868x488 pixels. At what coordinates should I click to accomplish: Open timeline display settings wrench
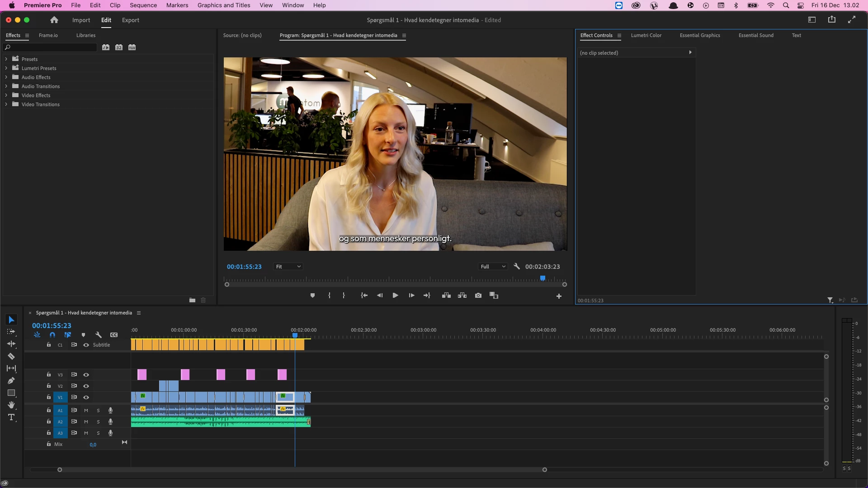99,335
